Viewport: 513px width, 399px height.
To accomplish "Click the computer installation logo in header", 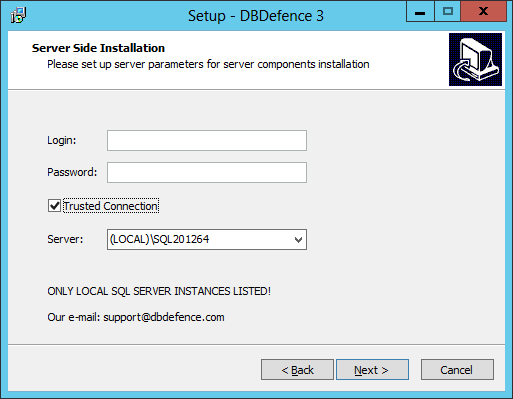I will pyautogui.click(x=475, y=59).
